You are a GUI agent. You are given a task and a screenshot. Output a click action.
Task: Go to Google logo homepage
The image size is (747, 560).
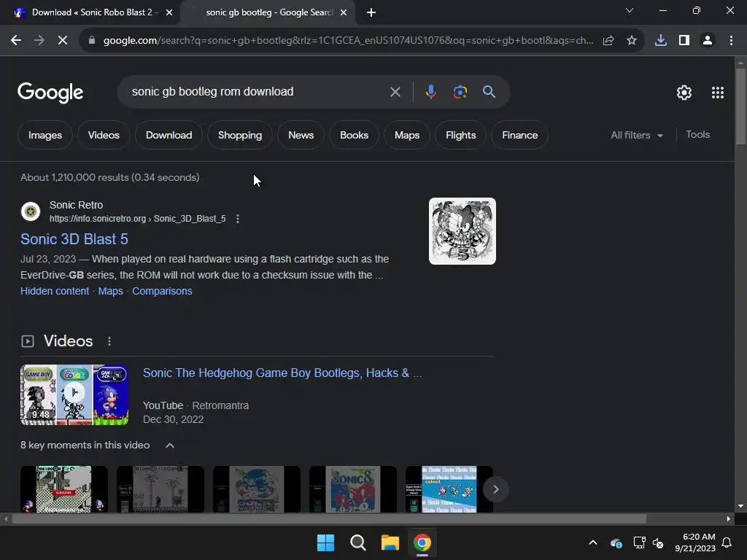tap(50, 93)
